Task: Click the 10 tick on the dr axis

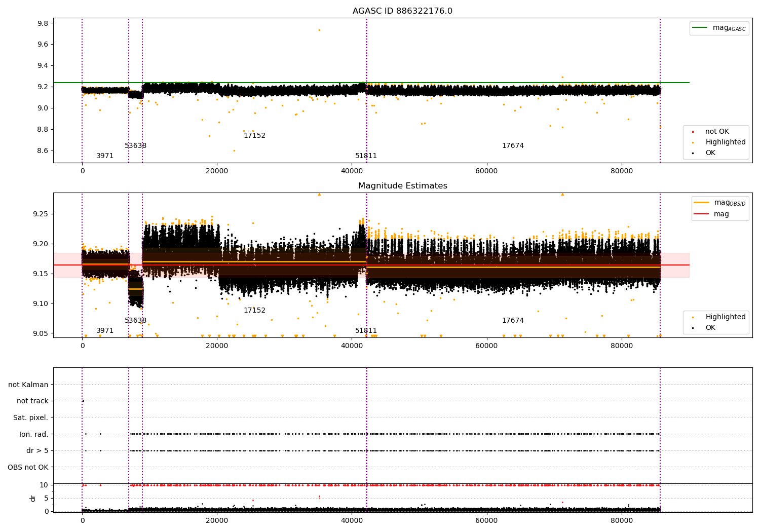Action: click(44, 485)
